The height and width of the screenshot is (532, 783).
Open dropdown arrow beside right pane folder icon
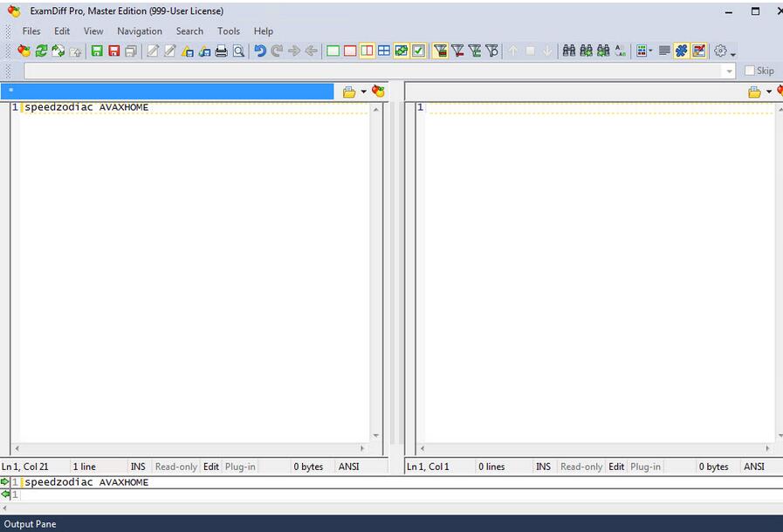click(x=769, y=92)
